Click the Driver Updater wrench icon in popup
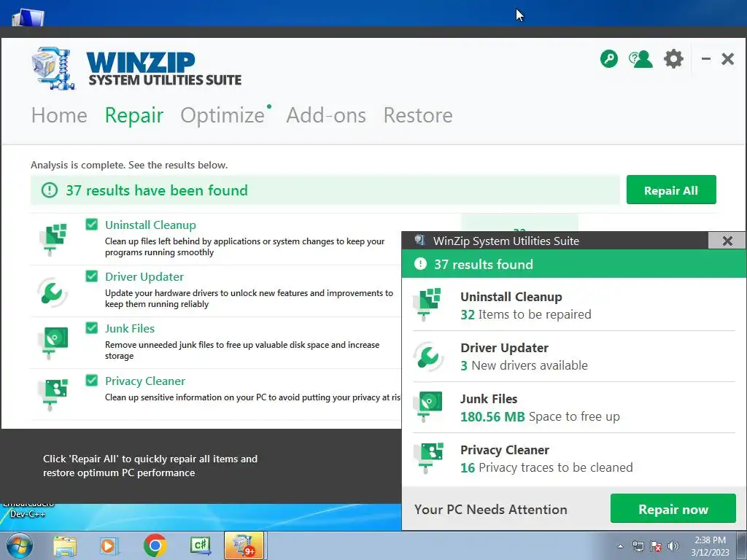Screen dimensions: 747x560 coord(427,356)
